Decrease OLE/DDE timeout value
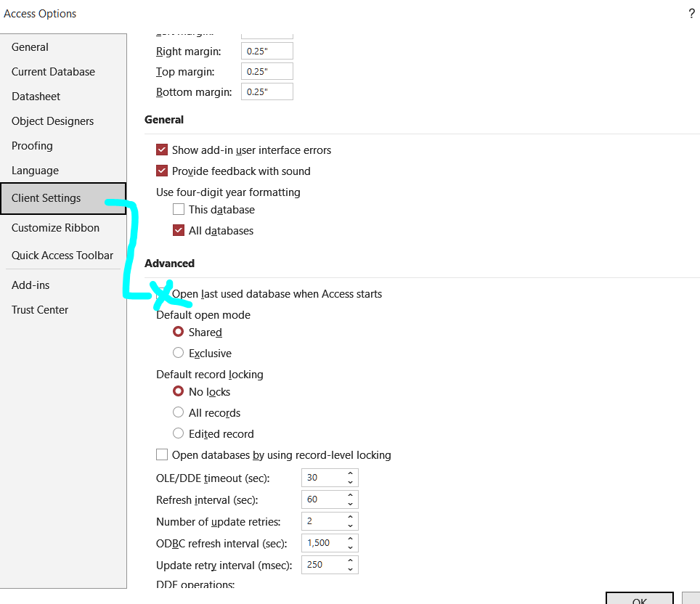 tap(351, 482)
